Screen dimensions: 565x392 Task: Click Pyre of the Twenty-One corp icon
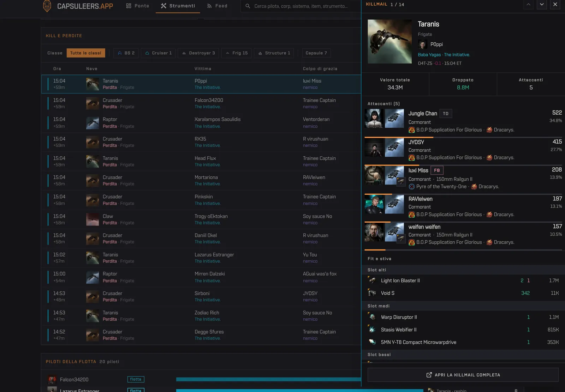[x=412, y=187]
